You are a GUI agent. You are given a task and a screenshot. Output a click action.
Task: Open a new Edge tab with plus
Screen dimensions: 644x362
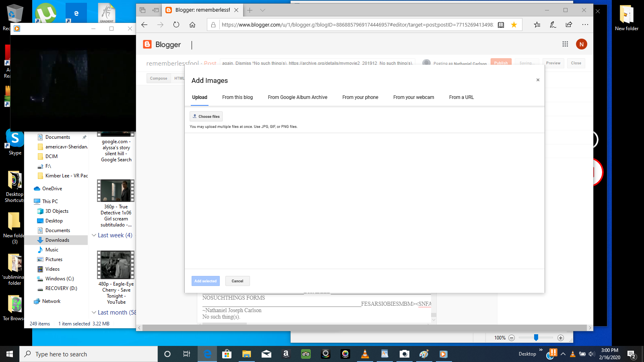[x=250, y=10]
